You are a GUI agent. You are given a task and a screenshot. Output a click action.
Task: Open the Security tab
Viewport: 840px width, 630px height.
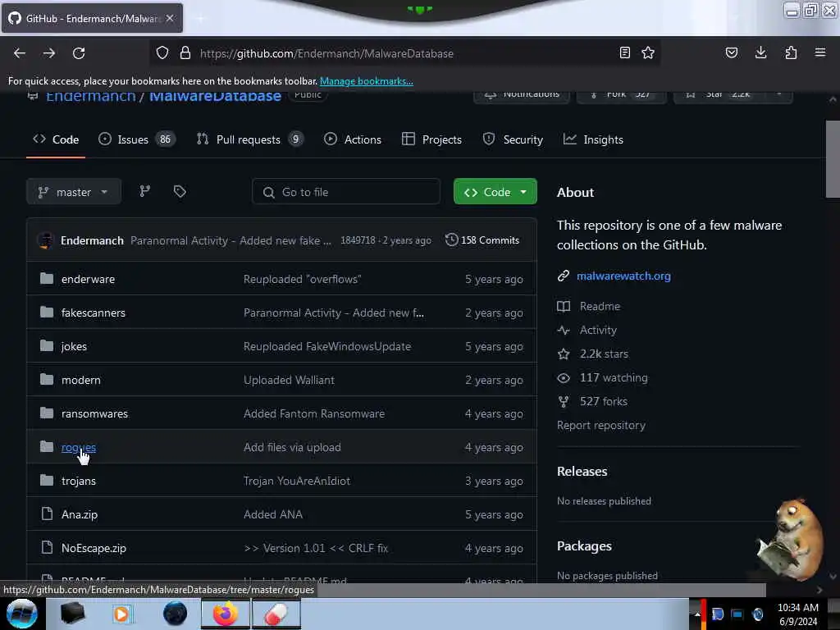[x=513, y=139]
